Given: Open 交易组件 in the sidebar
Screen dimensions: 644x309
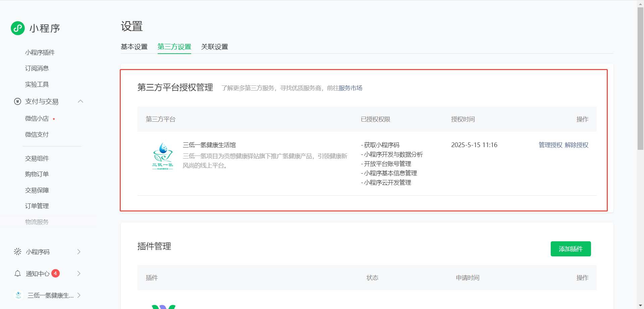Looking at the screenshot, I should (x=37, y=159).
